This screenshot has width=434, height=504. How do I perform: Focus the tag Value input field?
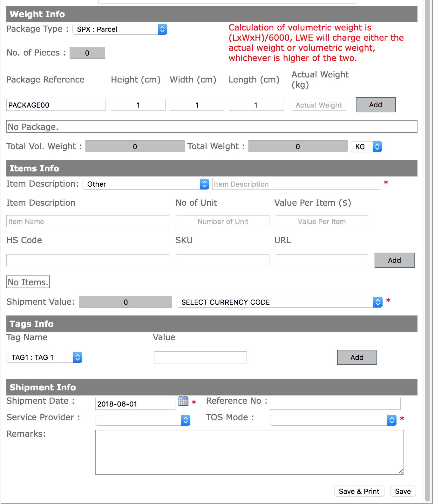(x=200, y=357)
